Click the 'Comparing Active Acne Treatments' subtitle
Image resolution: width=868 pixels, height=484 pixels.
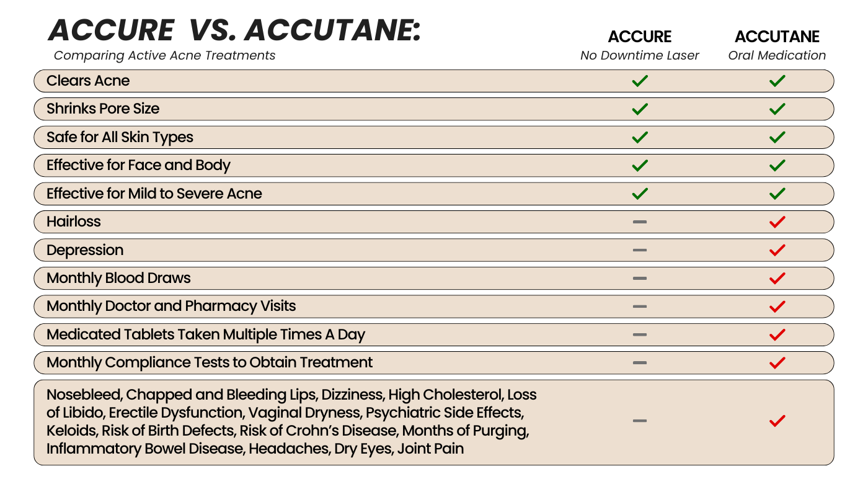tap(164, 55)
